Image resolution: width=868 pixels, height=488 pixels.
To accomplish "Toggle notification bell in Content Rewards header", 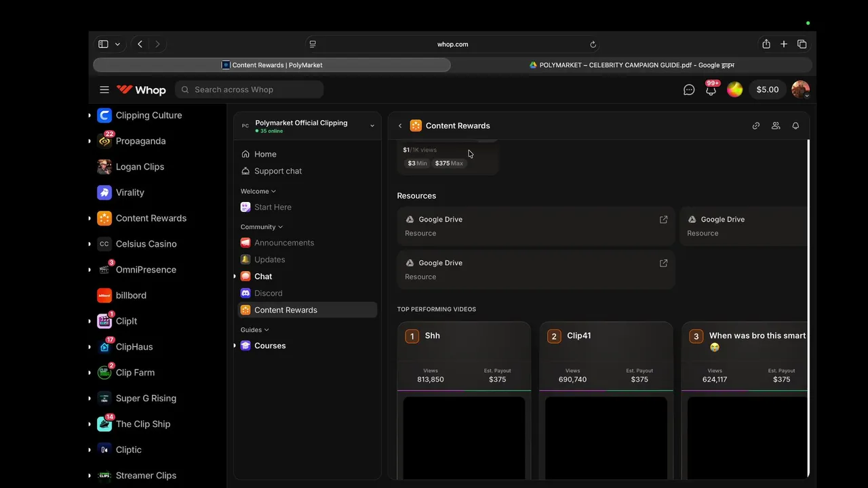I will 795,125.
